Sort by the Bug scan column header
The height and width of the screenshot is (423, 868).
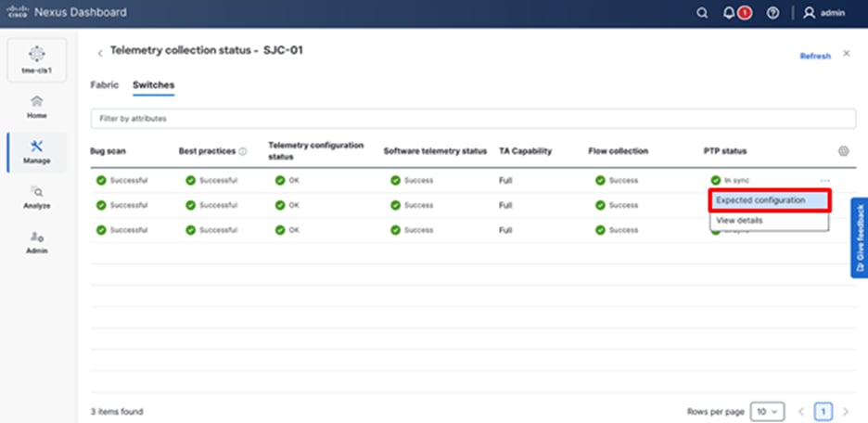[x=108, y=151]
